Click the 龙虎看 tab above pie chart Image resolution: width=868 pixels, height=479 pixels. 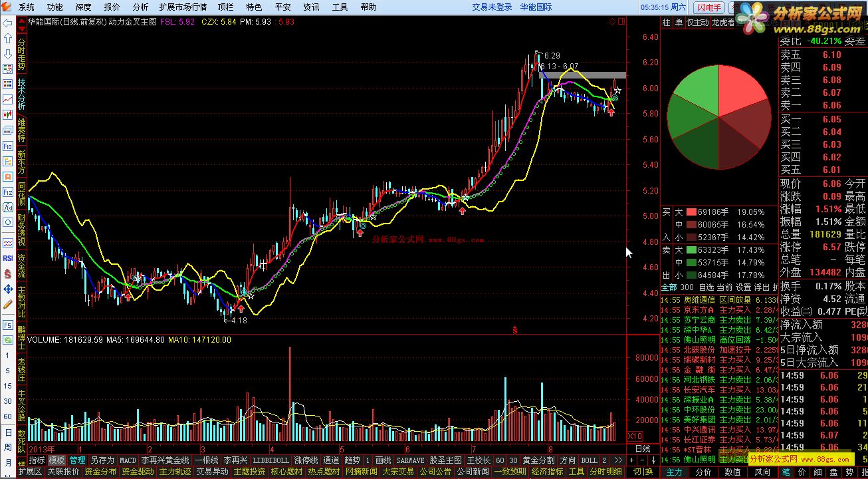click(722, 22)
